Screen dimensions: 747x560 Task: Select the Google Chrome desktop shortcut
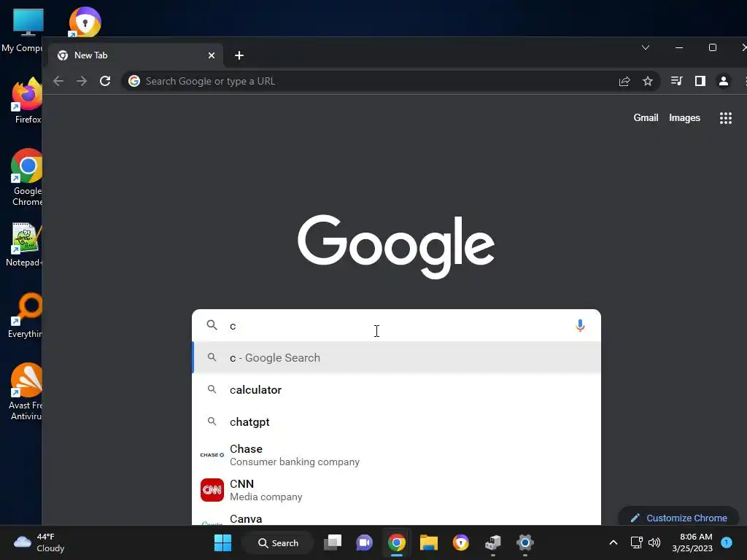tap(27, 177)
